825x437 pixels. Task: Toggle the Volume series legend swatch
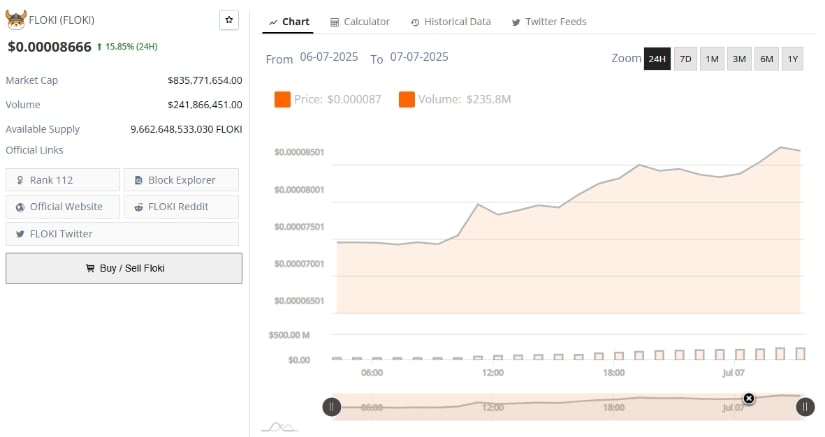pos(407,99)
